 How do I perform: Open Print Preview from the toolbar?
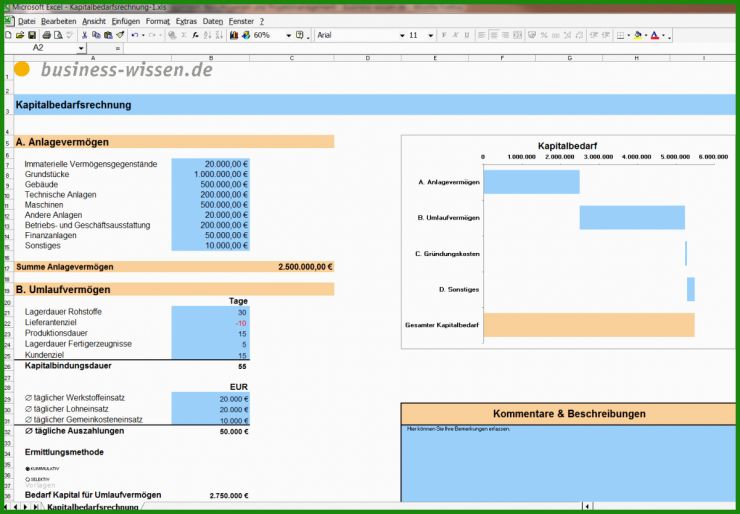click(59, 35)
